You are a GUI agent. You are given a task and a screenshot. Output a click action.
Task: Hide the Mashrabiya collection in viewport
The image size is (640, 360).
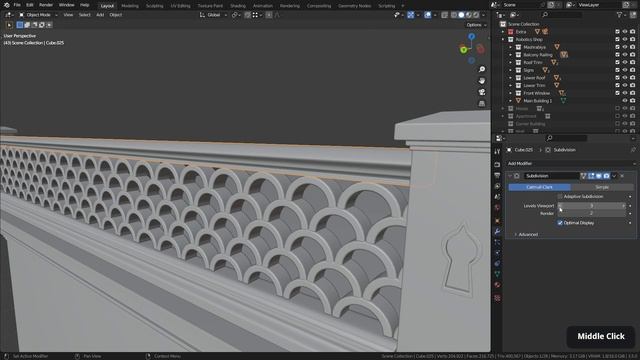625,47
